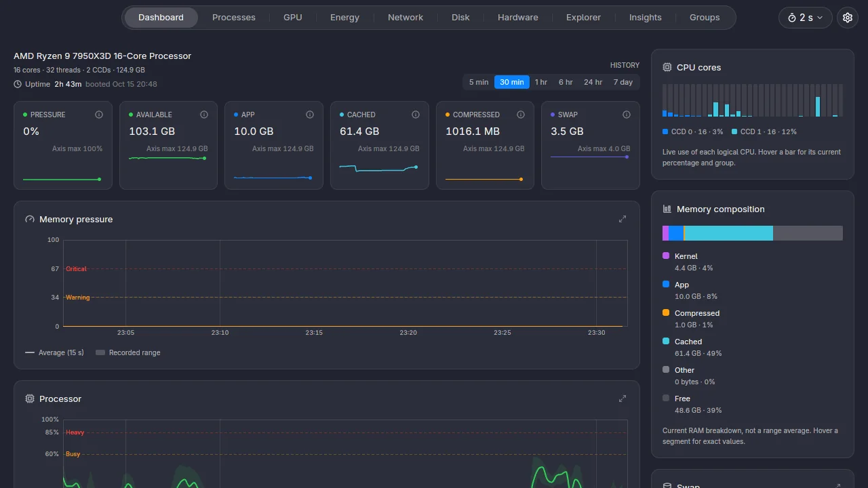Expand the Processor chart

coord(623,399)
